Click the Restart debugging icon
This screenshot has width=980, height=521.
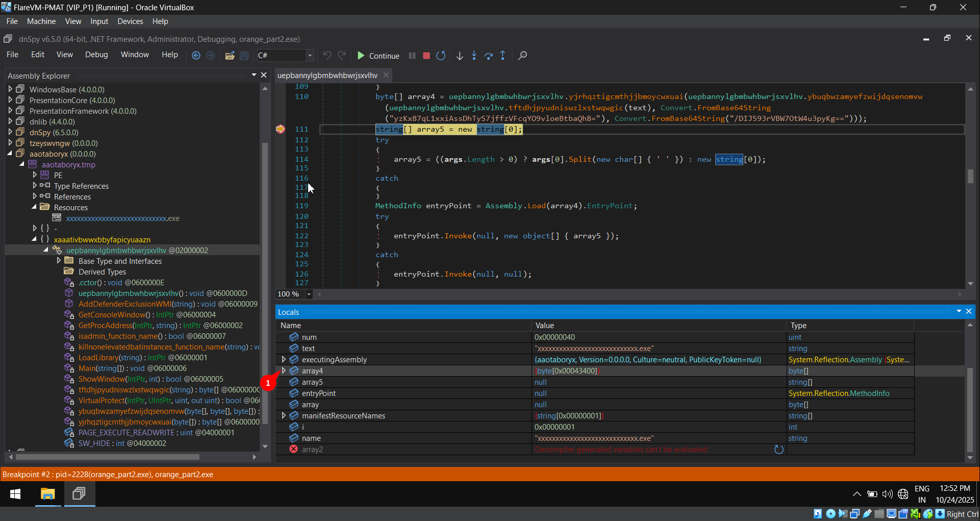(441, 56)
